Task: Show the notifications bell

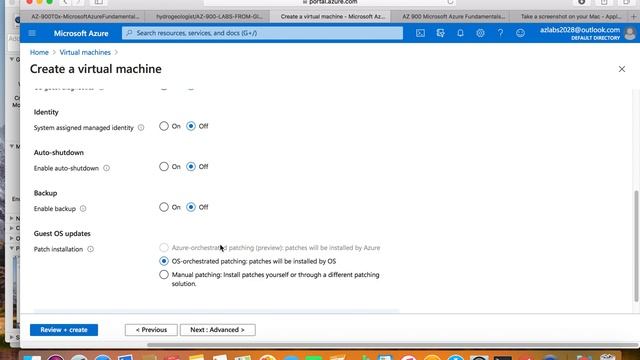Action: coord(460,33)
